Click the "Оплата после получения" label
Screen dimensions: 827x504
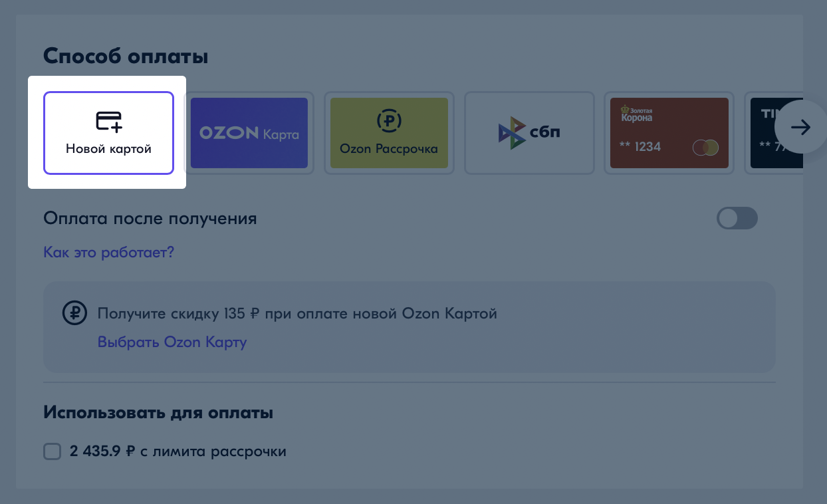tap(150, 218)
